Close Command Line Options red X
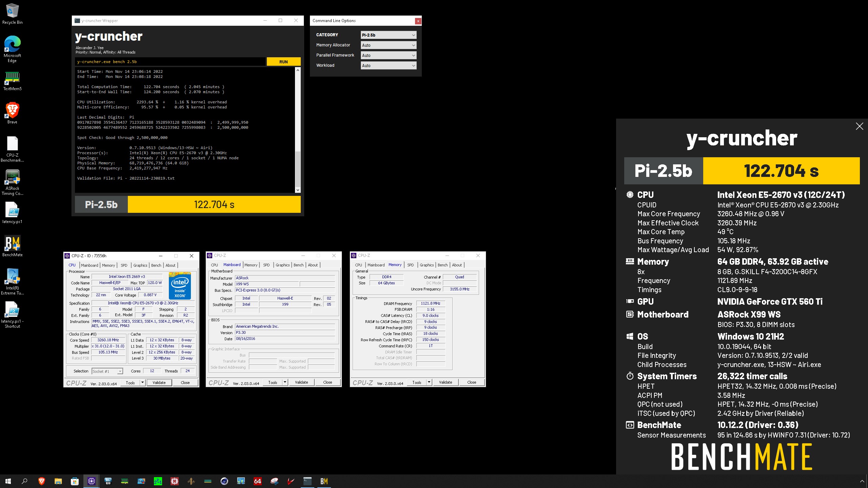The image size is (868, 488). tap(418, 21)
